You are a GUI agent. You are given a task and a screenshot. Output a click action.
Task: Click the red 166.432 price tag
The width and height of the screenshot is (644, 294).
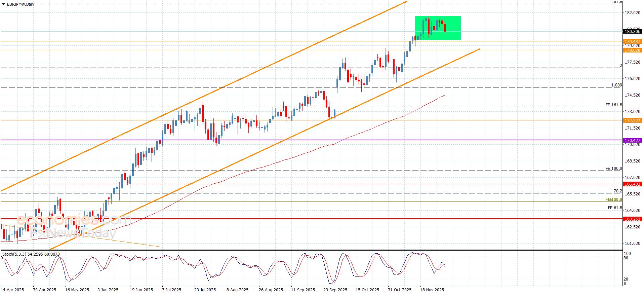coord(632,184)
